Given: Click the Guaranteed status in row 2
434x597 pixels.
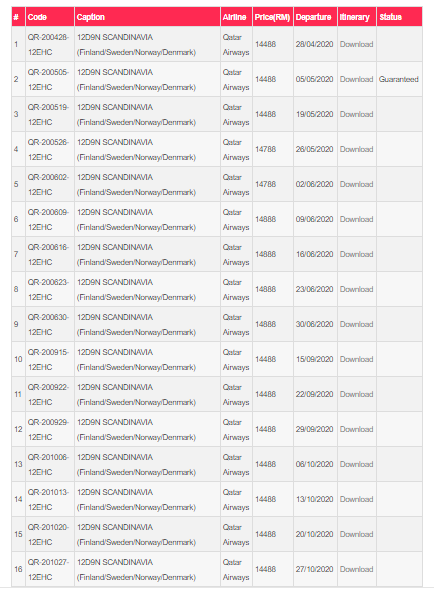Looking at the screenshot, I should point(399,79).
